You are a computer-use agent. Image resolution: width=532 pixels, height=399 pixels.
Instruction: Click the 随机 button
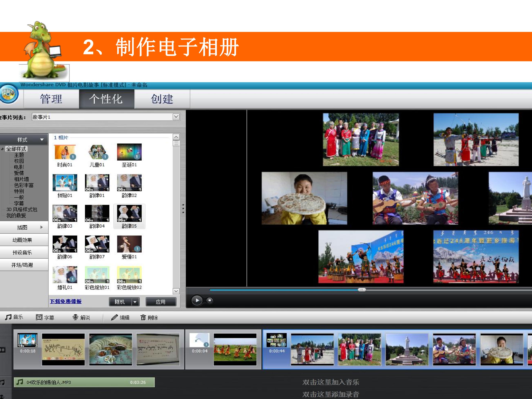coord(120,302)
